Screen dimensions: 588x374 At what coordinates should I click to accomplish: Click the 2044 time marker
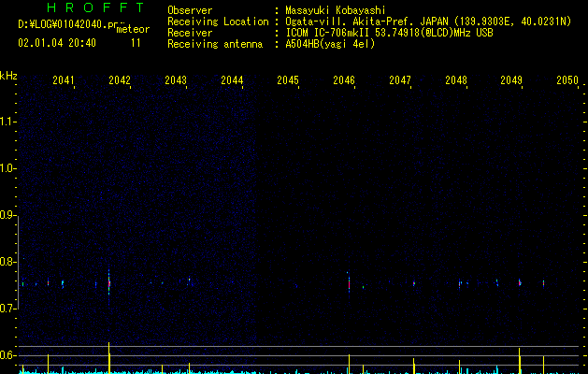pos(232,80)
